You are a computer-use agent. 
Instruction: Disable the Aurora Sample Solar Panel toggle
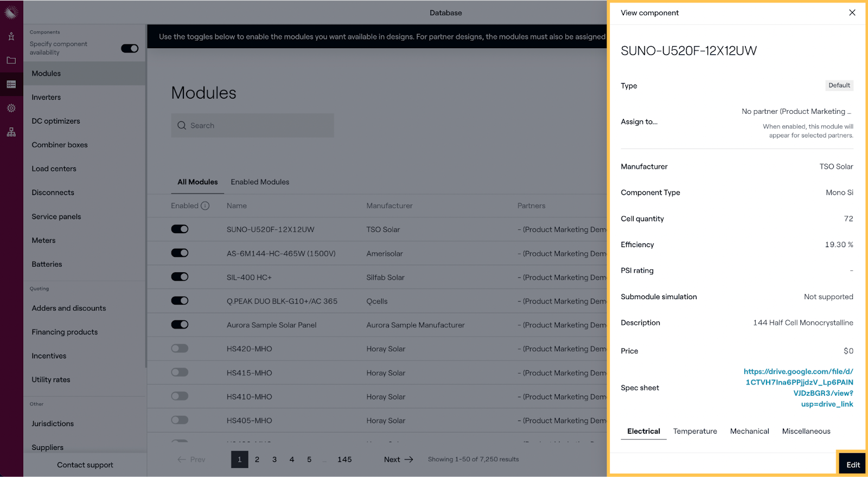180,324
